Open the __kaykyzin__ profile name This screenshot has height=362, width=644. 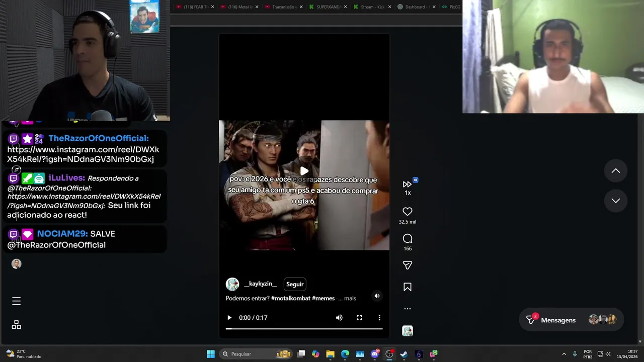click(x=261, y=284)
